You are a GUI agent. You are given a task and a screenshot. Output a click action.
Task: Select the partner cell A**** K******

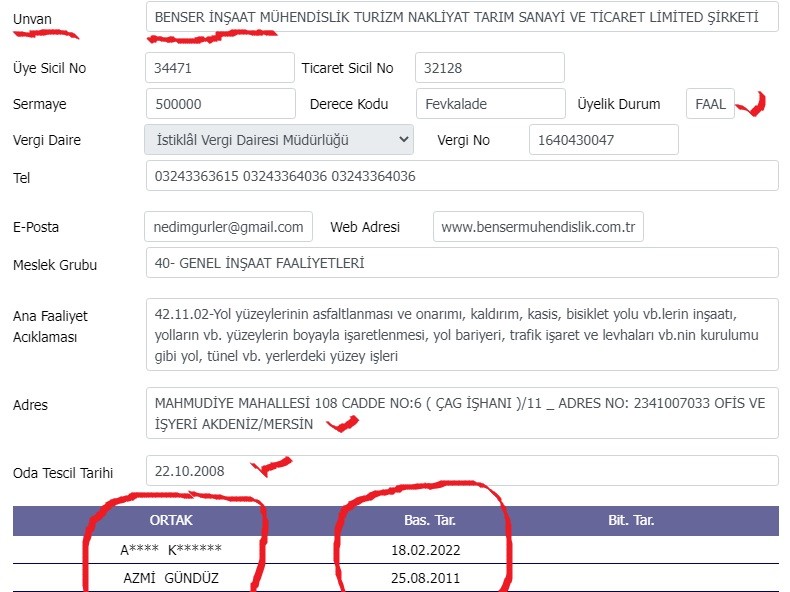point(171,550)
